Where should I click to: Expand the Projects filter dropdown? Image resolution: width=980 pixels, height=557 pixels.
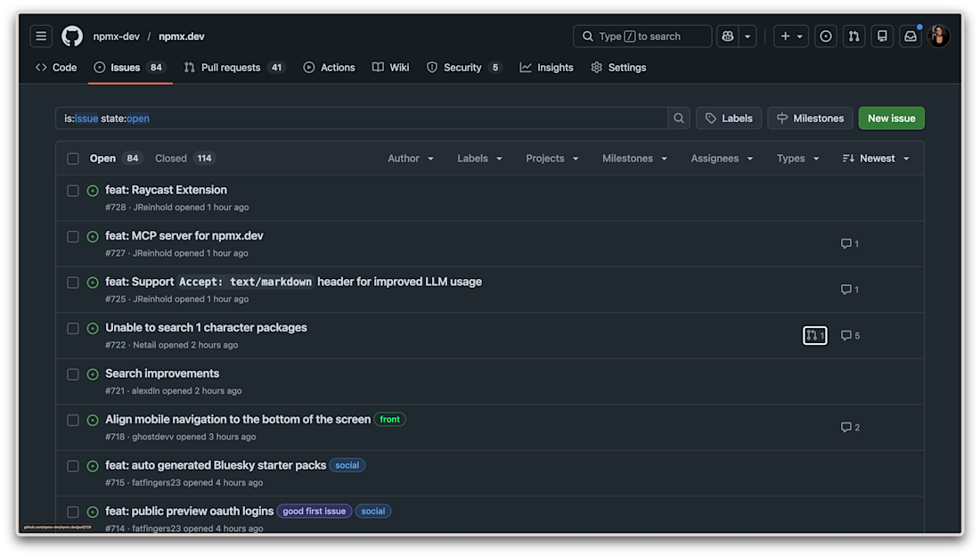[x=551, y=159]
